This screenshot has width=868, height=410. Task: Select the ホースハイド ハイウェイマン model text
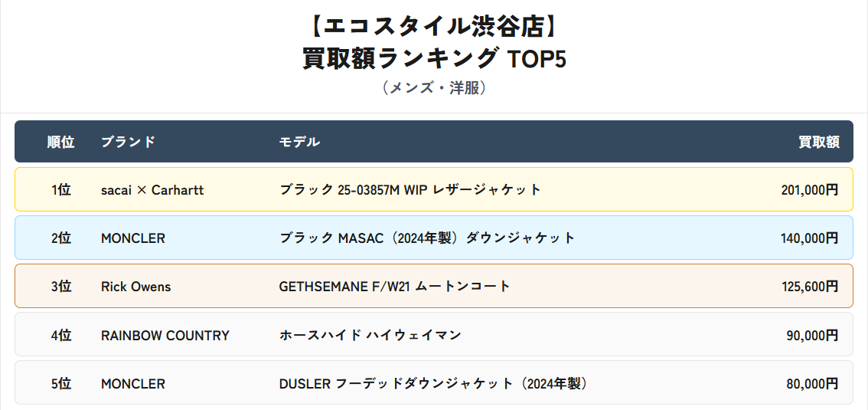370,335
